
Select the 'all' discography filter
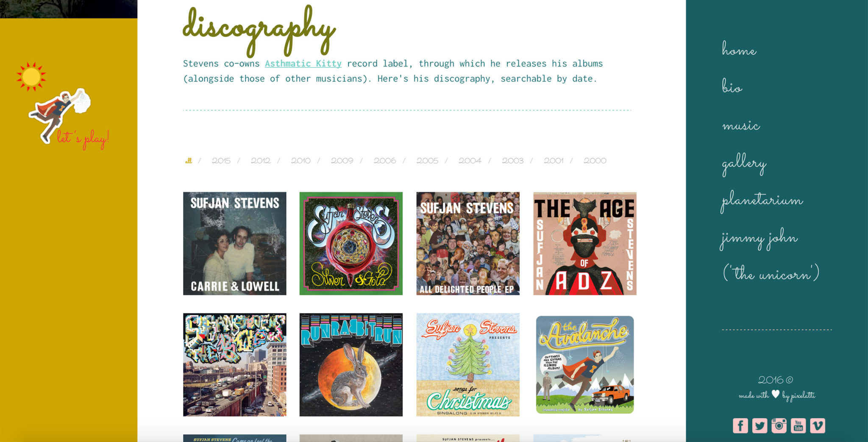[x=189, y=161]
